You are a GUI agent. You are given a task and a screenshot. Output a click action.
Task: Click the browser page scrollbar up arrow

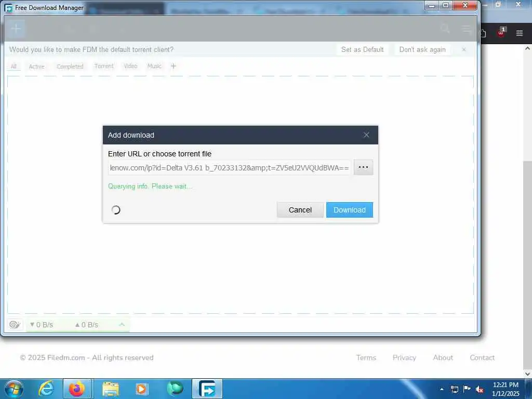tap(528, 48)
